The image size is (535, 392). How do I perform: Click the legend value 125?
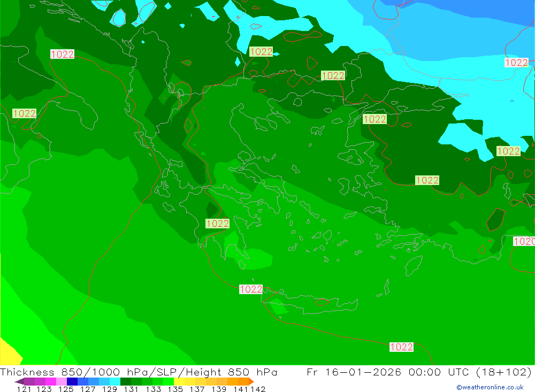(x=66, y=389)
